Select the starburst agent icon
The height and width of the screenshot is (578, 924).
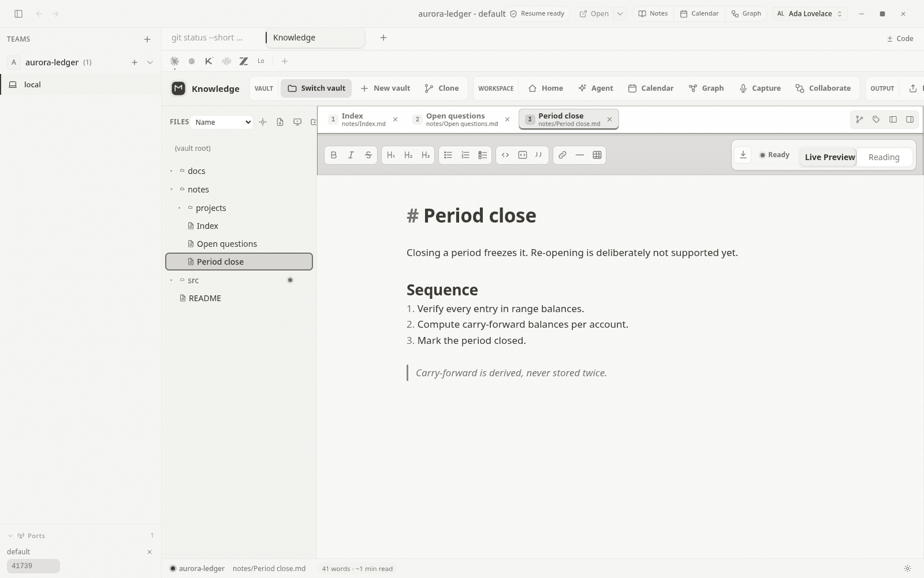click(174, 61)
